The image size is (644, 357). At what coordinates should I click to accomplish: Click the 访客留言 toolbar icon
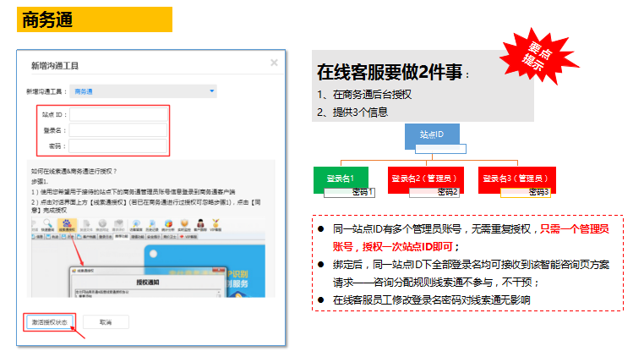click(136, 225)
